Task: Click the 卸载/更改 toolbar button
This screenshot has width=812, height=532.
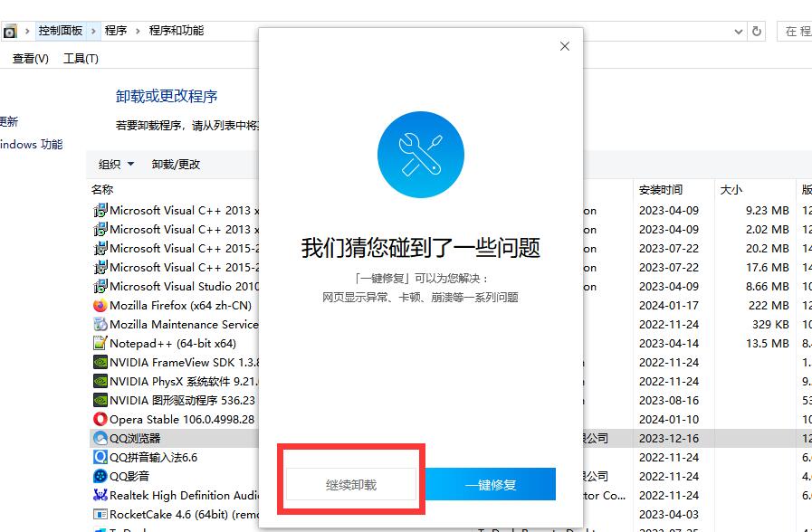Action: 176,165
